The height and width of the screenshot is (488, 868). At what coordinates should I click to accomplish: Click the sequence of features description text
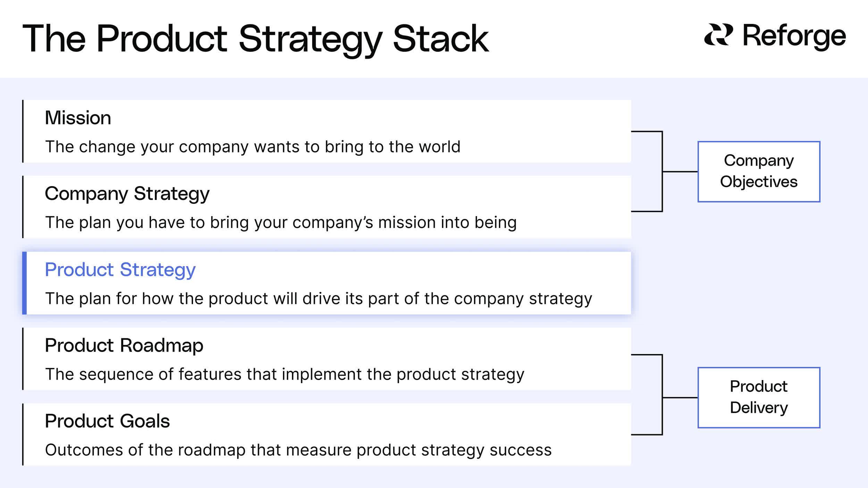(285, 375)
